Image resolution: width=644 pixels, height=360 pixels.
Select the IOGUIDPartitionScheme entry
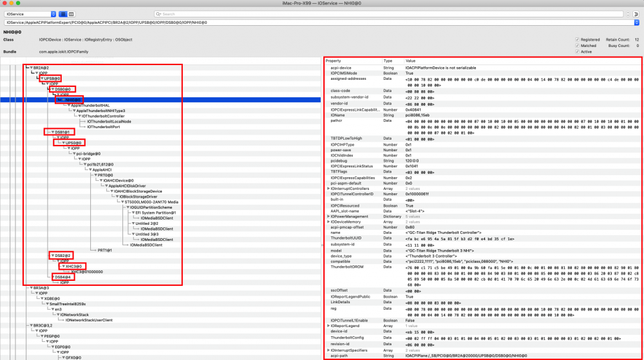[151, 207]
